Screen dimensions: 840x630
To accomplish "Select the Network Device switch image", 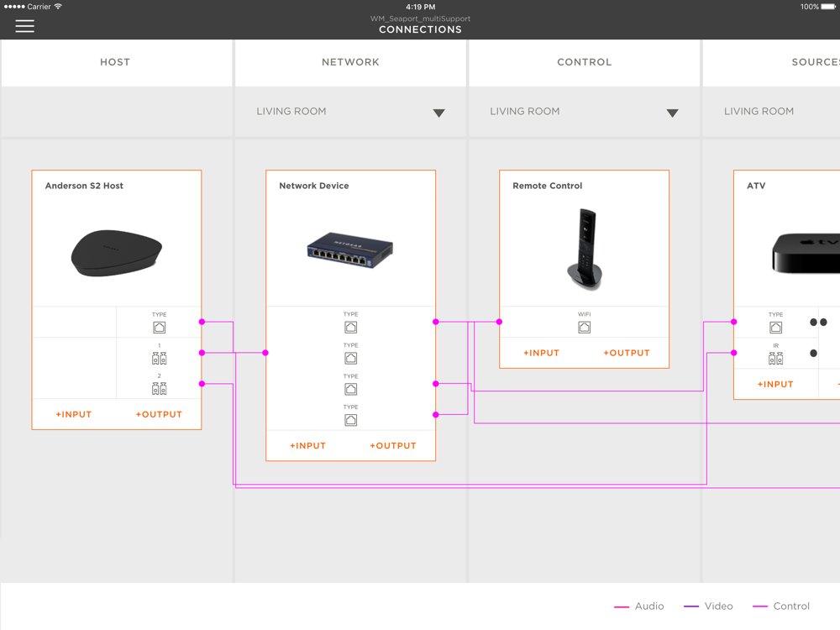I will tap(350, 250).
